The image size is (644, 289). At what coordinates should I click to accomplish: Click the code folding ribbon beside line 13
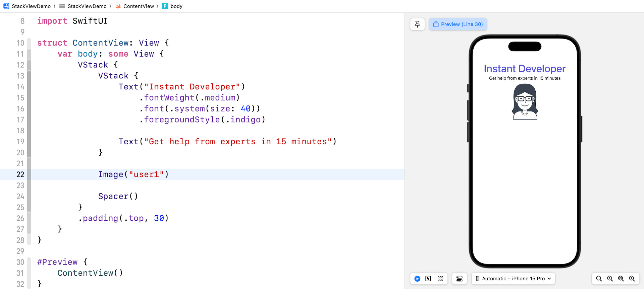coord(29,76)
